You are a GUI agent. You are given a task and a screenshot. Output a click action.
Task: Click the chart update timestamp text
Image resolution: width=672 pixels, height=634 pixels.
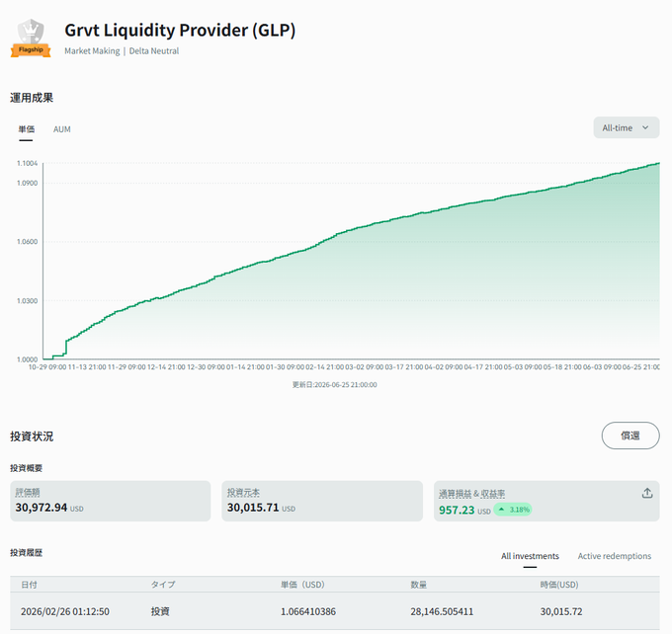pyautogui.click(x=335, y=385)
